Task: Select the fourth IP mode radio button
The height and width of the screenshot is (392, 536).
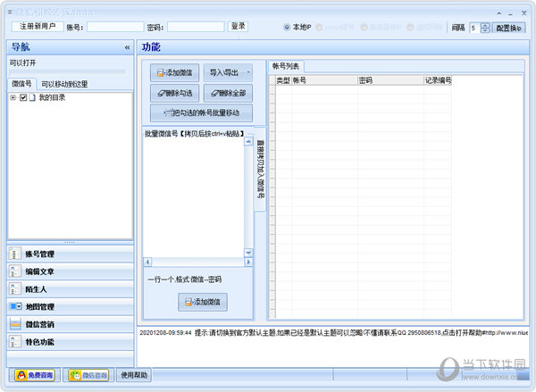Action: pos(411,27)
